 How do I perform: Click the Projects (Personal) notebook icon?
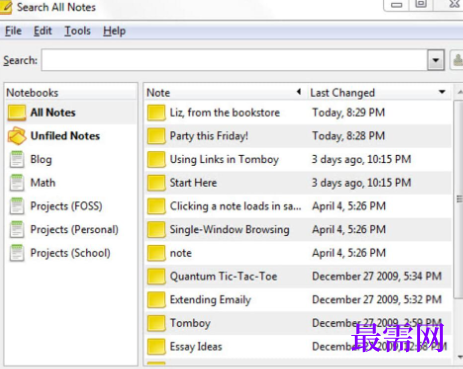(17, 229)
